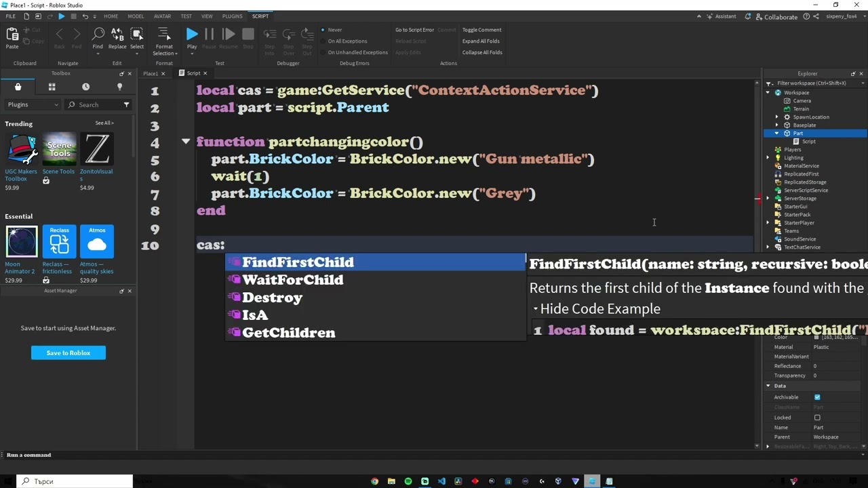Switch to the Place1 document tab

[x=151, y=73]
